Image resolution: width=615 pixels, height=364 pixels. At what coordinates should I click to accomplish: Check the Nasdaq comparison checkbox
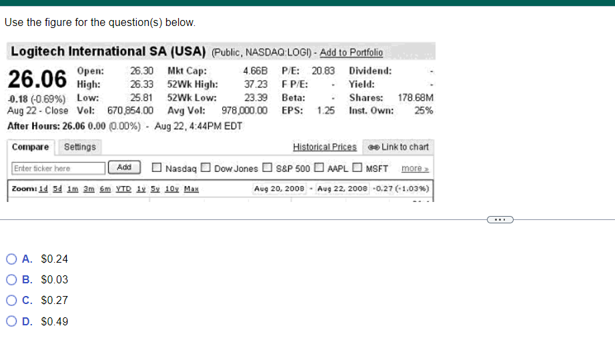click(x=157, y=167)
